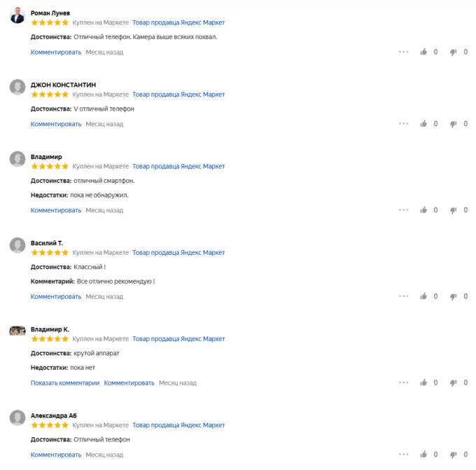Thumbs down Александра Аб's review
476x470 pixels.
click(x=454, y=455)
